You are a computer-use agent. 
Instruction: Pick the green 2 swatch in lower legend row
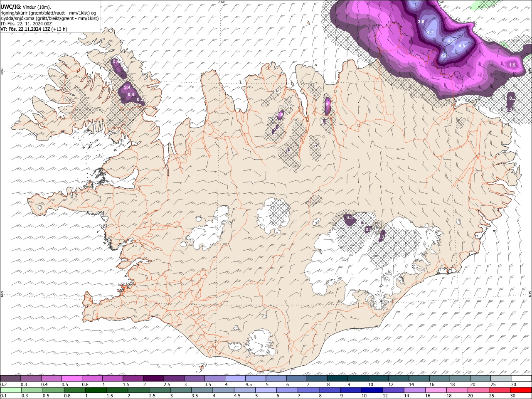pos(138,390)
